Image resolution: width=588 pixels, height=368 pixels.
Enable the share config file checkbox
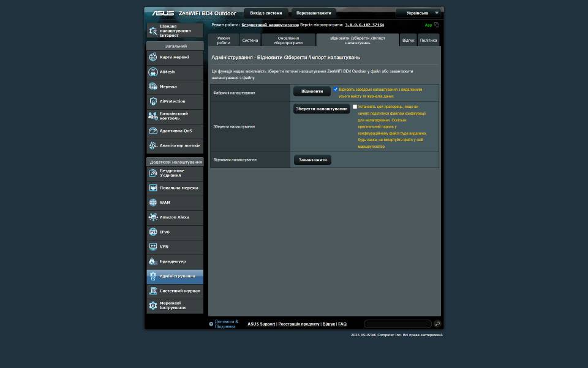click(355, 107)
